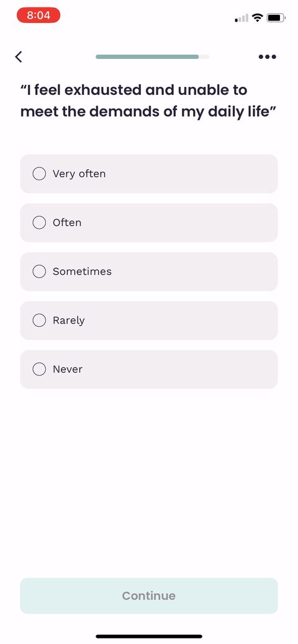Go back using the left chevron arrow
Viewport: 298px width, 644px height.
18,56
